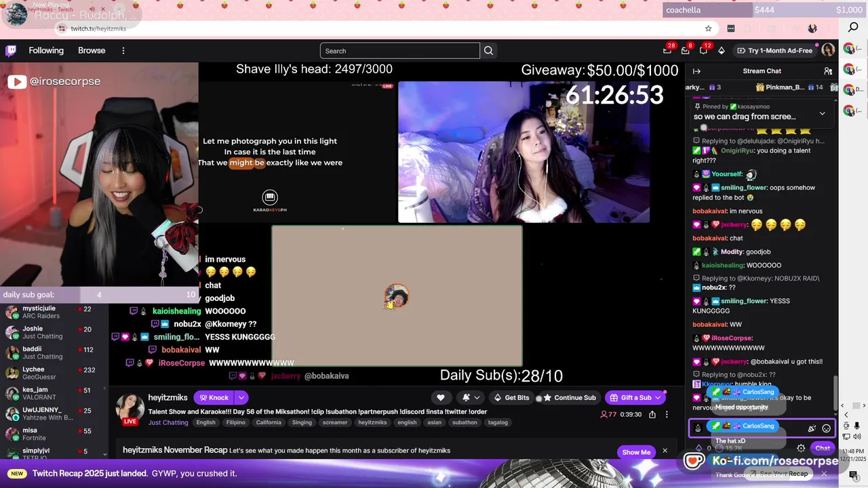The width and height of the screenshot is (868, 488).
Task: Select the tagalog stream tag
Action: coord(498,422)
